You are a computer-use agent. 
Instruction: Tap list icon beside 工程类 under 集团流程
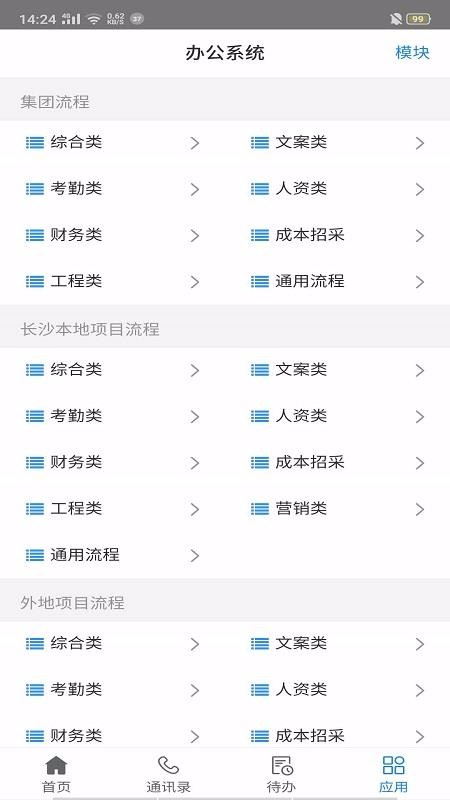click(x=35, y=281)
